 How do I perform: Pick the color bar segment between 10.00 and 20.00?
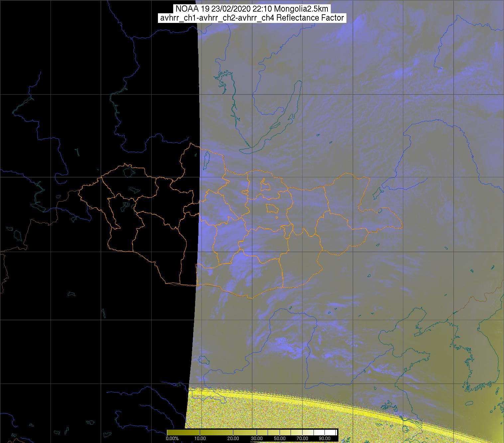(x=216, y=432)
